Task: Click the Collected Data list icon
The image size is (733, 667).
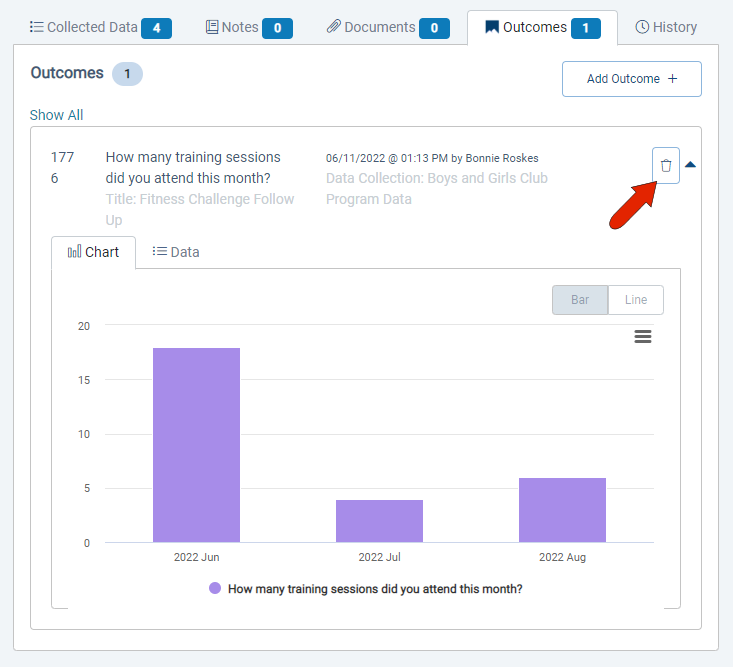Action: [x=36, y=27]
